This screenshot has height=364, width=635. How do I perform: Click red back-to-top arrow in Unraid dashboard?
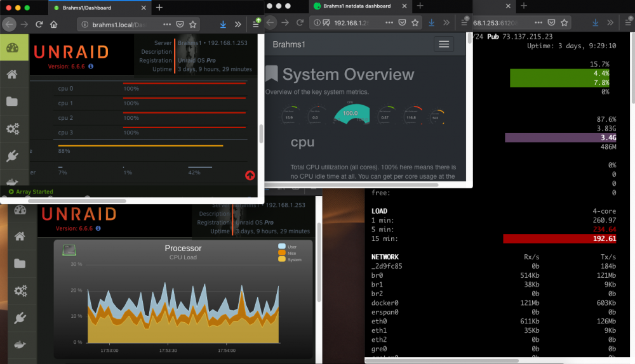tap(250, 175)
